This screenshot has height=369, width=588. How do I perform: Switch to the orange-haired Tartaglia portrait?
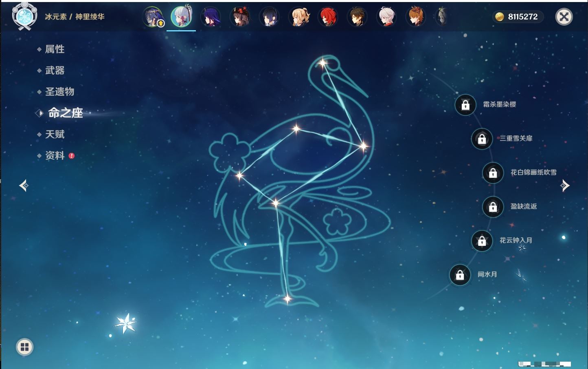[x=416, y=17]
